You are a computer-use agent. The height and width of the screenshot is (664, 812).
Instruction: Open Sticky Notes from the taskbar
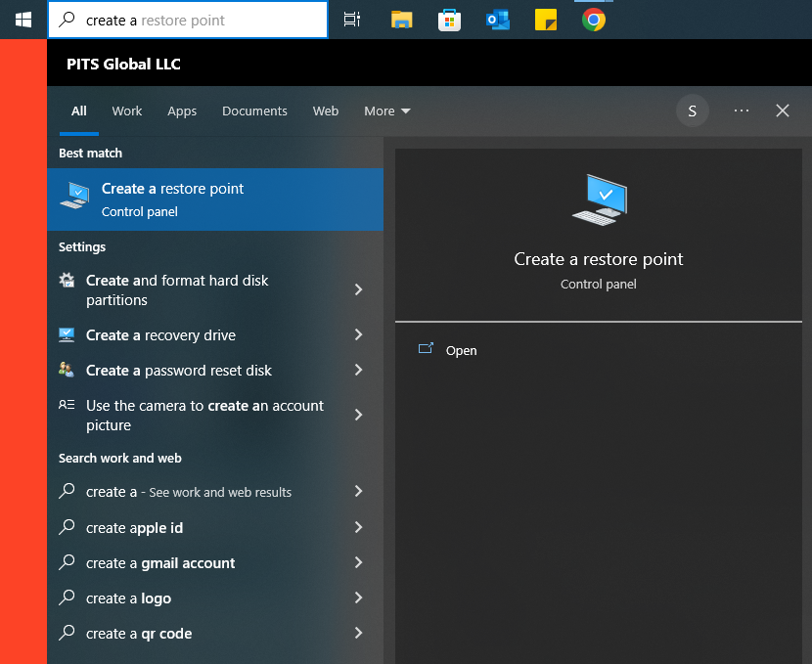(546, 20)
